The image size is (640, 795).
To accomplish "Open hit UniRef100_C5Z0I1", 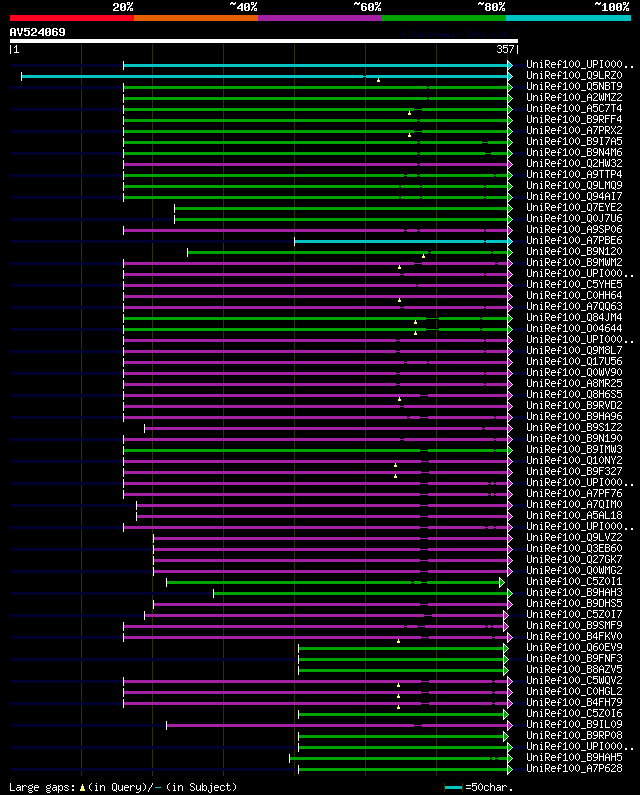I will pyautogui.click(x=574, y=582).
